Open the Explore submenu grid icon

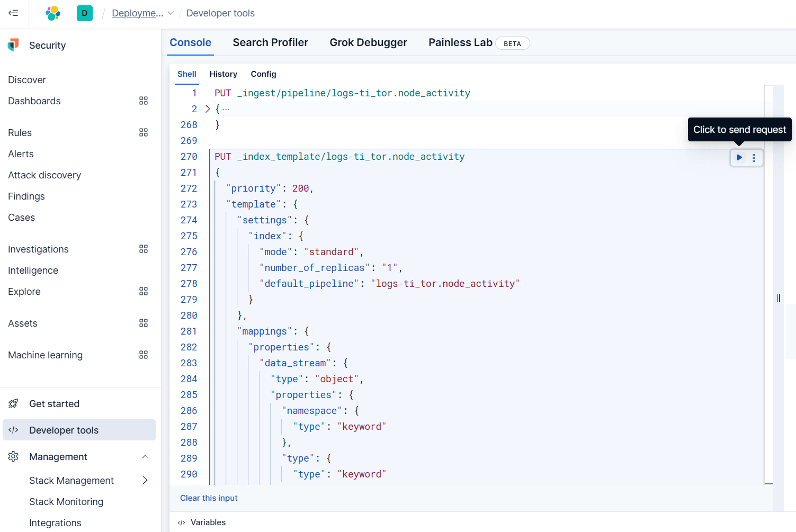click(144, 291)
